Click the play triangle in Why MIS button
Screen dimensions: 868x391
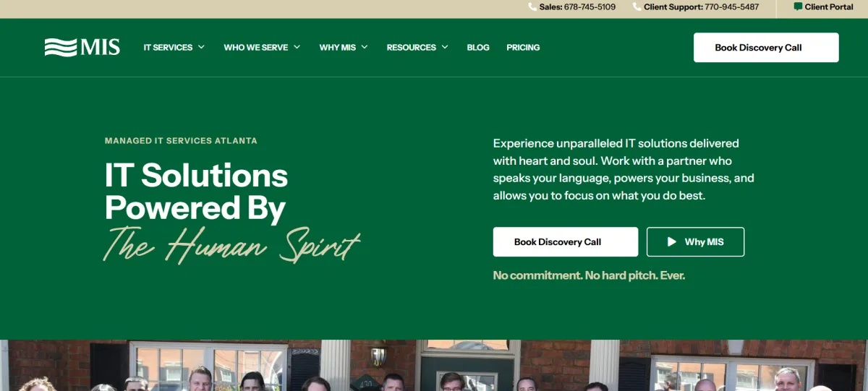click(x=672, y=242)
